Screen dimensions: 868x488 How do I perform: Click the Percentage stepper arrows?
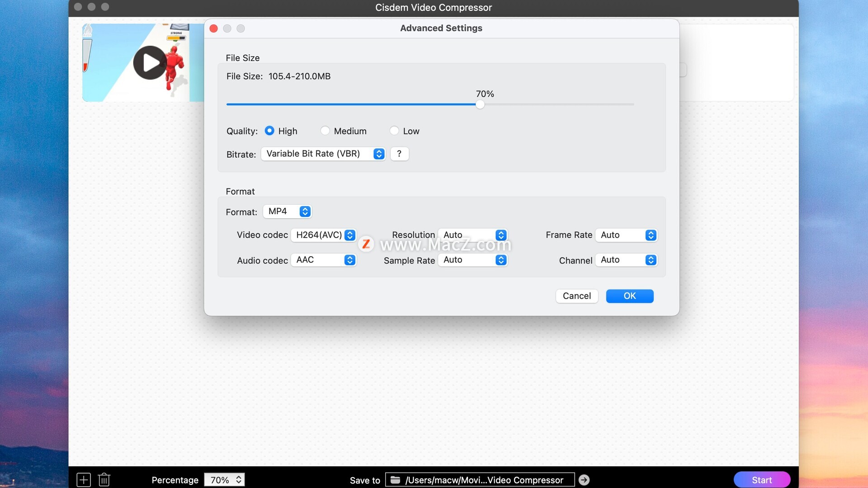(x=239, y=479)
